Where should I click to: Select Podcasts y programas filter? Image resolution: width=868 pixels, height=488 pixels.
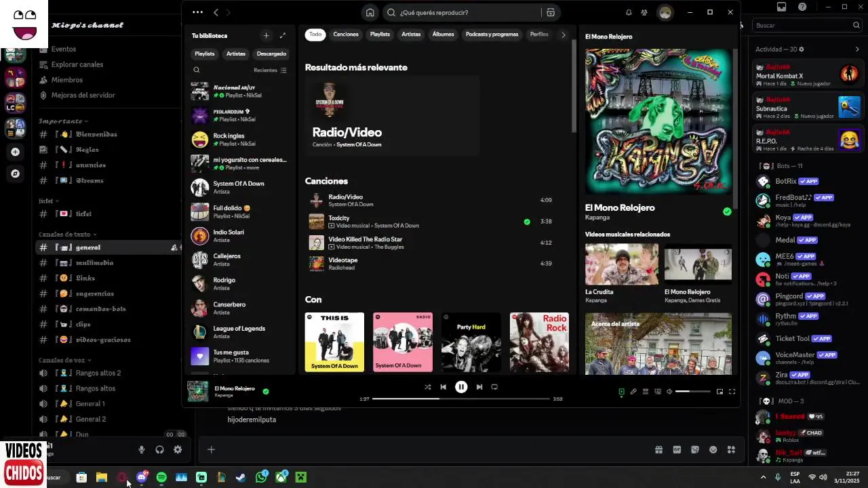pyautogui.click(x=492, y=35)
